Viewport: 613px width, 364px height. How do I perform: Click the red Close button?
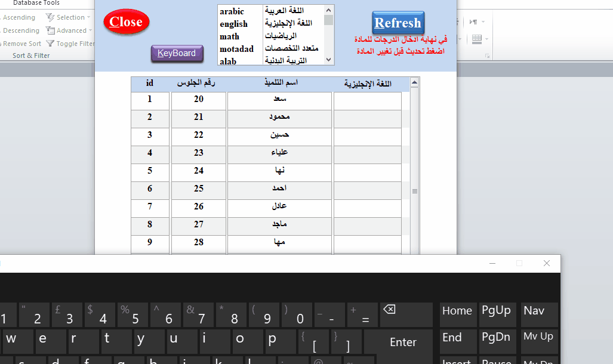[126, 22]
